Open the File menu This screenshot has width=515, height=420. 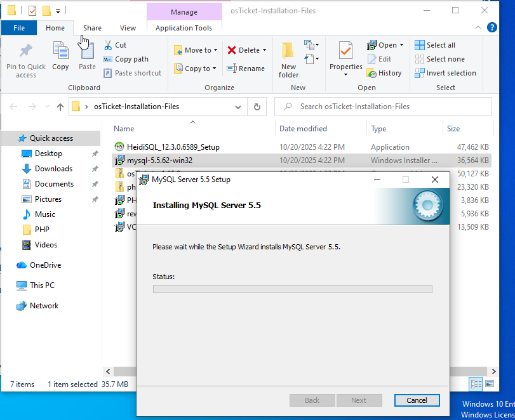pos(19,28)
